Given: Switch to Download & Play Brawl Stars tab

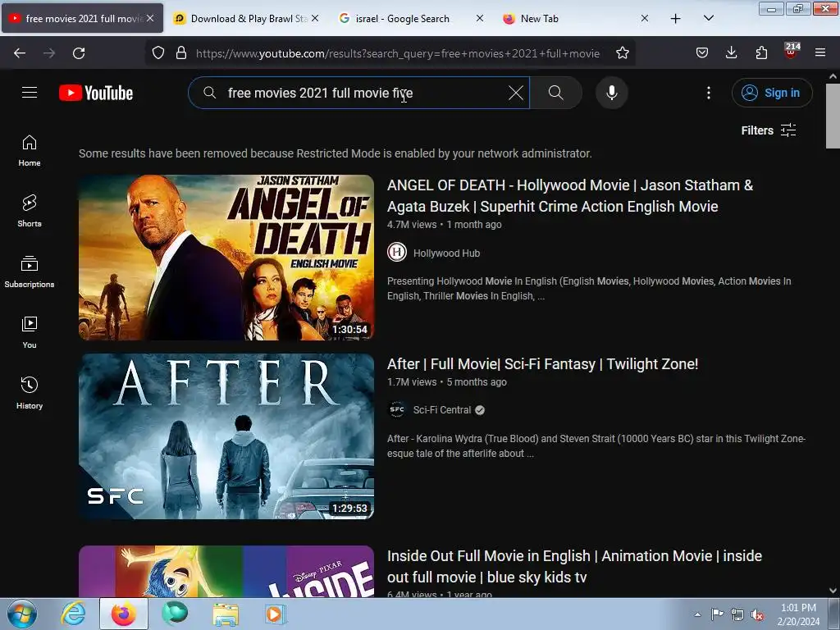Looking at the screenshot, I should click(246, 19).
